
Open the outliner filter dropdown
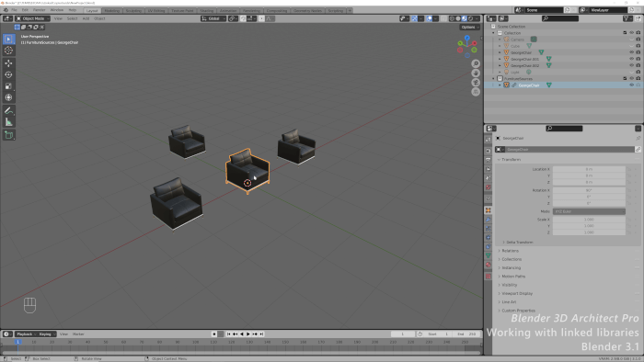tap(627, 18)
